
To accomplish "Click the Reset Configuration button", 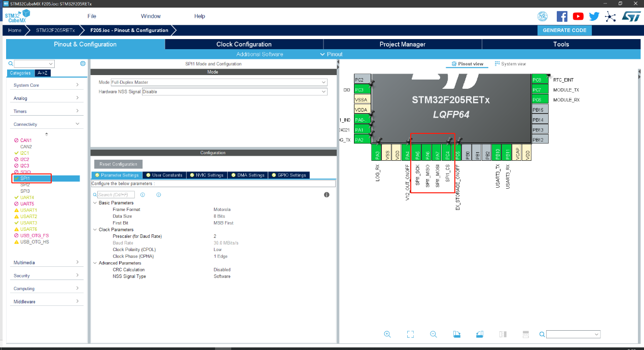I will click(118, 164).
